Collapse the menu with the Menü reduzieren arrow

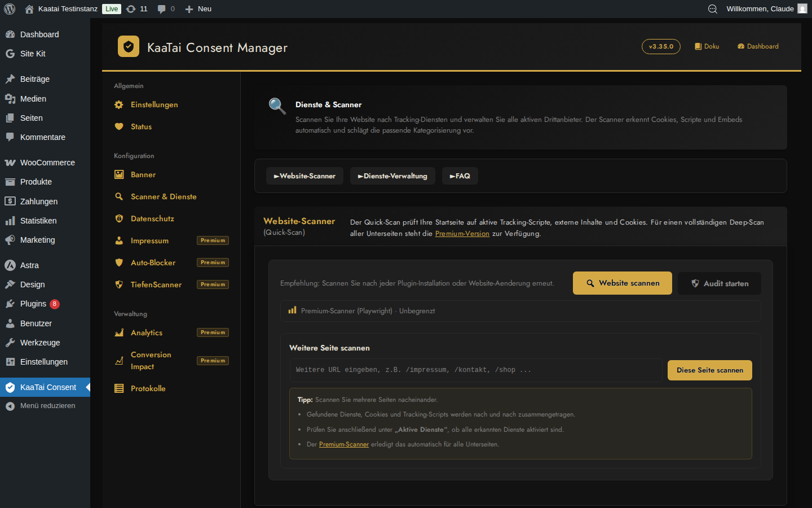(10, 406)
